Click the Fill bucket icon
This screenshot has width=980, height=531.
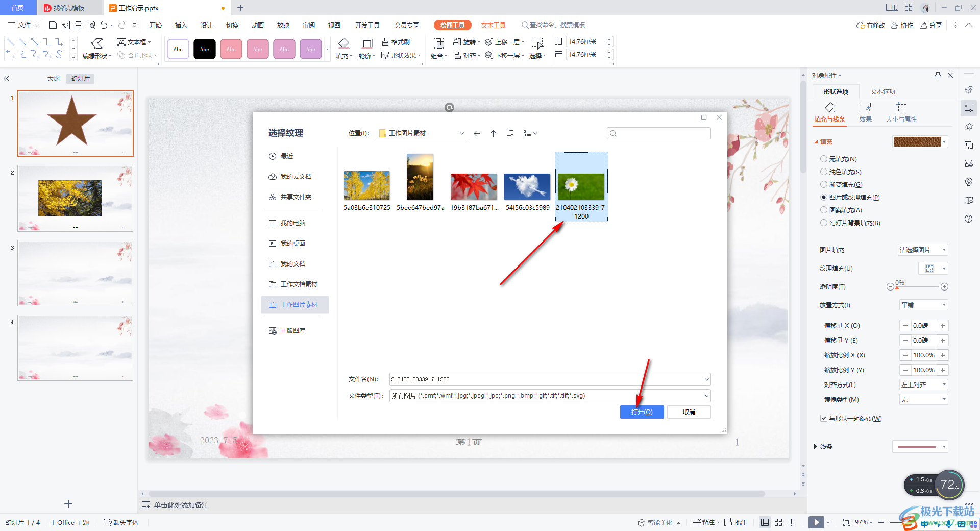pyautogui.click(x=344, y=43)
